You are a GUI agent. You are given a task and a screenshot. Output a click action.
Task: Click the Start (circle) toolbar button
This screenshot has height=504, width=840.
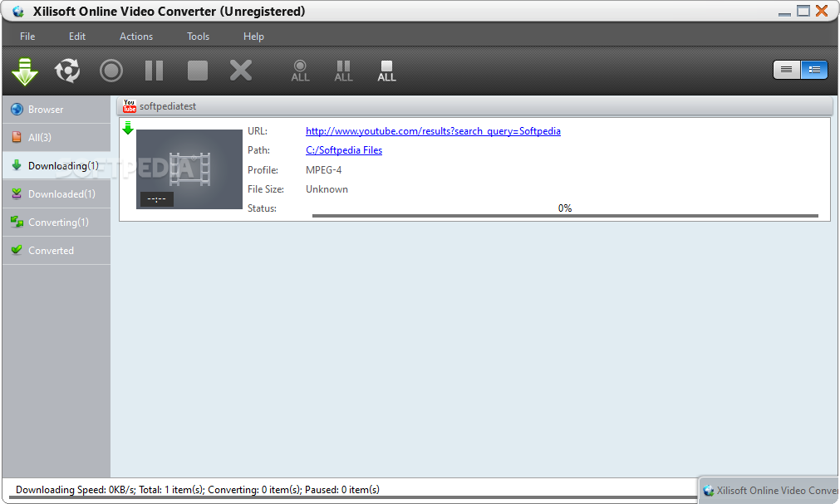coord(111,71)
